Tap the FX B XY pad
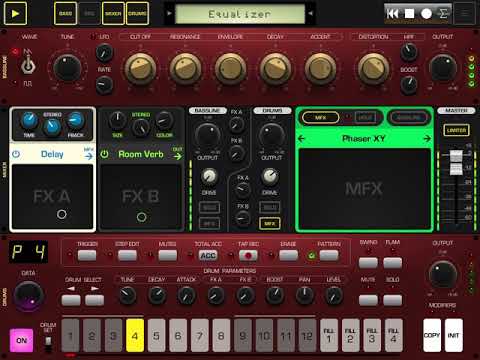Viewport: 480px width, 360px height. (141, 197)
